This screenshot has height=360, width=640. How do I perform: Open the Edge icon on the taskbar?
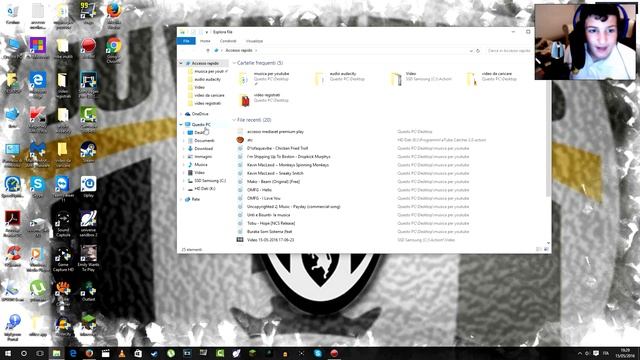[73, 353]
